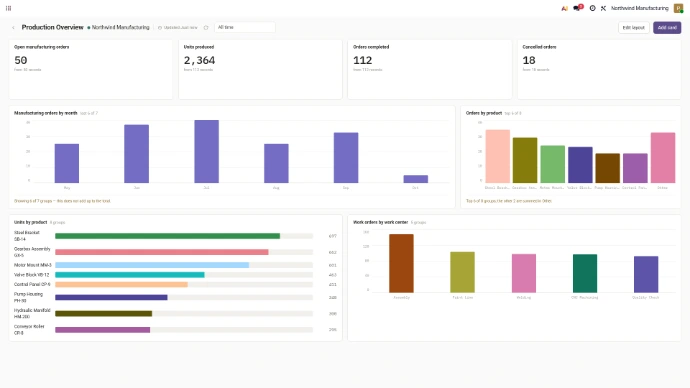The width and height of the screenshot is (690, 388).
Task: Click the clock activities icon in top bar
Action: click(x=592, y=8)
